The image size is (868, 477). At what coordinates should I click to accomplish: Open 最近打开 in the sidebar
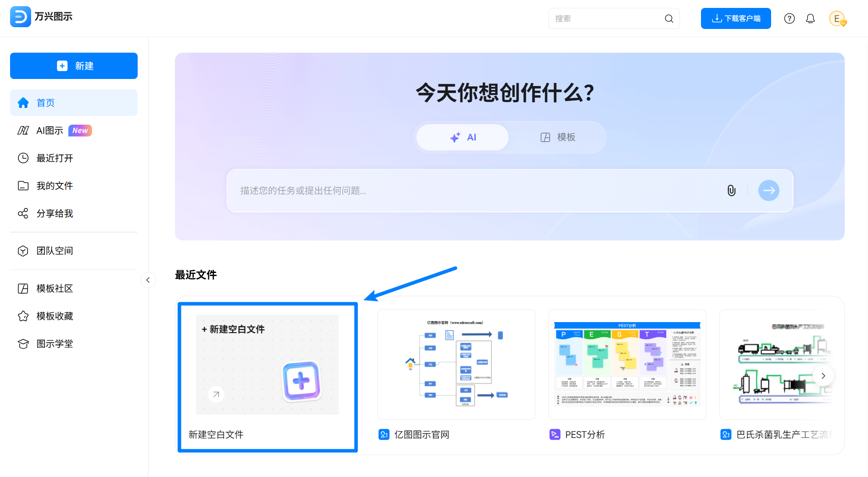click(x=74, y=158)
